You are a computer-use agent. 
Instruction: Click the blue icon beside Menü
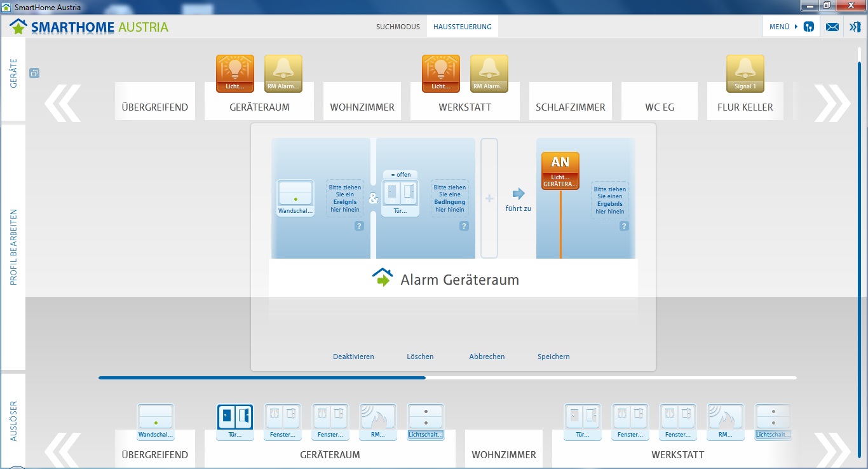pyautogui.click(x=809, y=27)
